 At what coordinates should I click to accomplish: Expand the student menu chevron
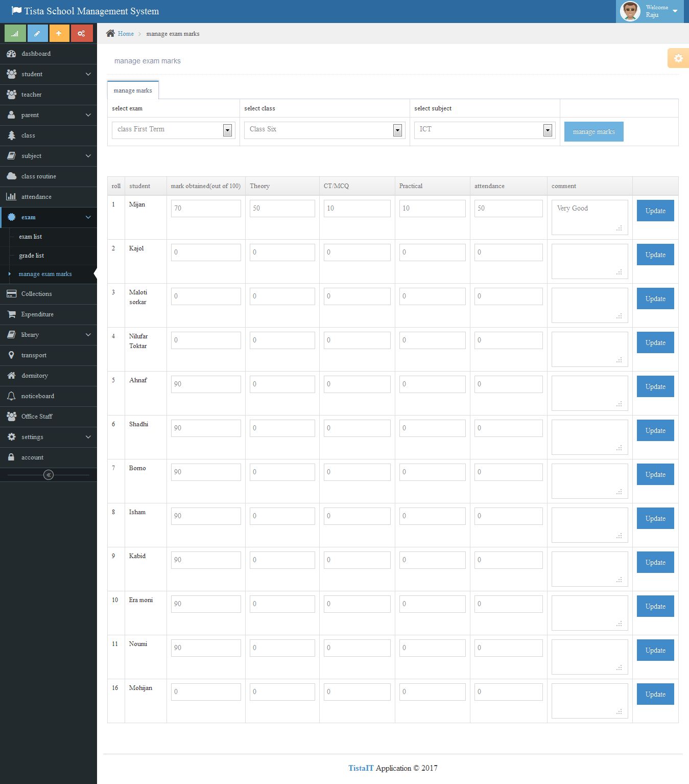click(88, 74)
